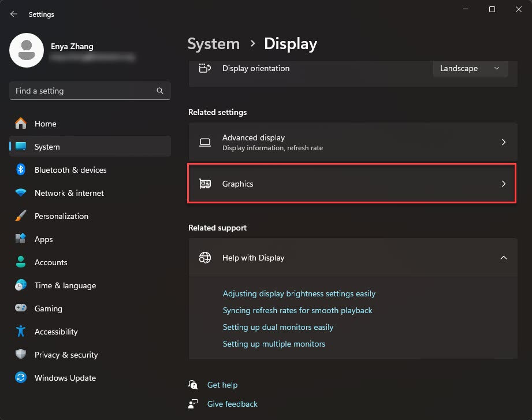Open Accessibility settings via its icon
532x420 pixels.
(x=20, y=332)
